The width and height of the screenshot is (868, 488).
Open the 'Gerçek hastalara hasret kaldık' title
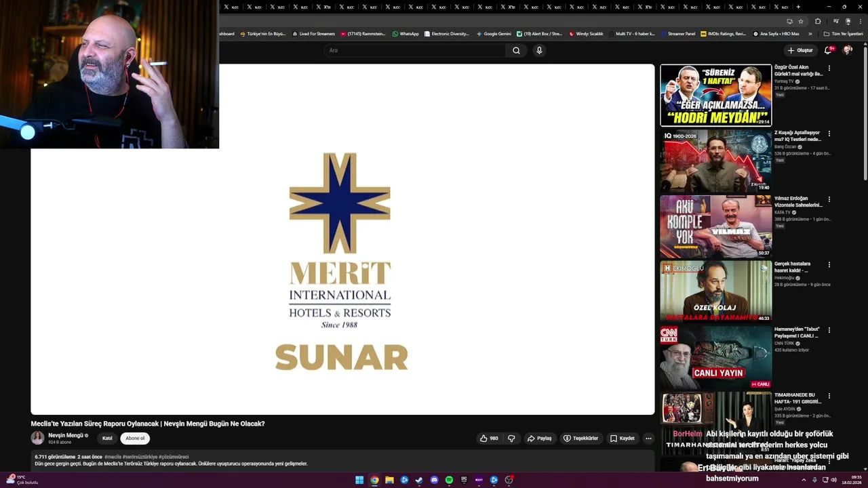793,267
